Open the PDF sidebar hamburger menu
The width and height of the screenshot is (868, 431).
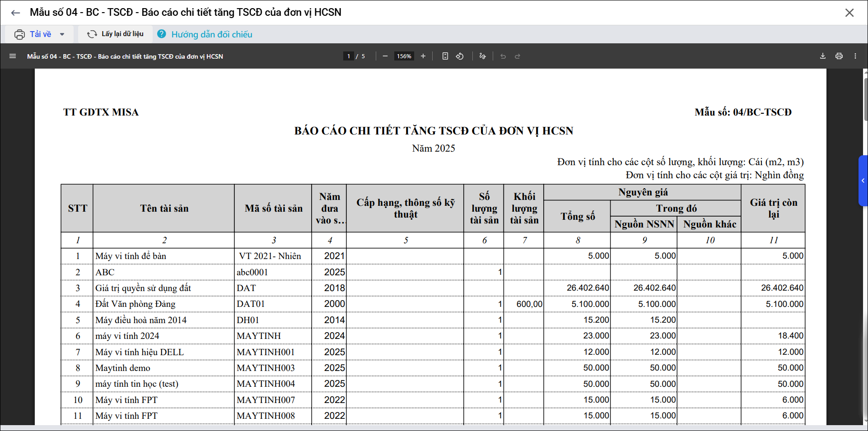click(x=13, y=56)
